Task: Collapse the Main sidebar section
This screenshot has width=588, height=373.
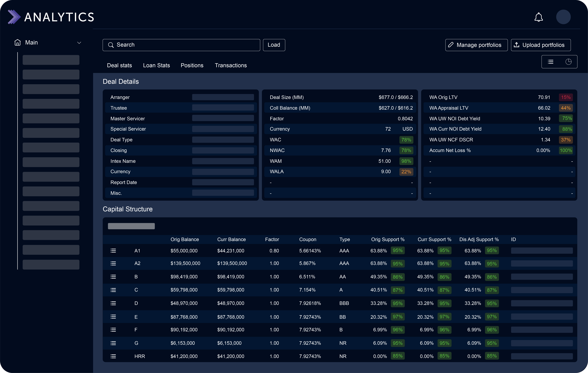Action: (x=79, y=43)
